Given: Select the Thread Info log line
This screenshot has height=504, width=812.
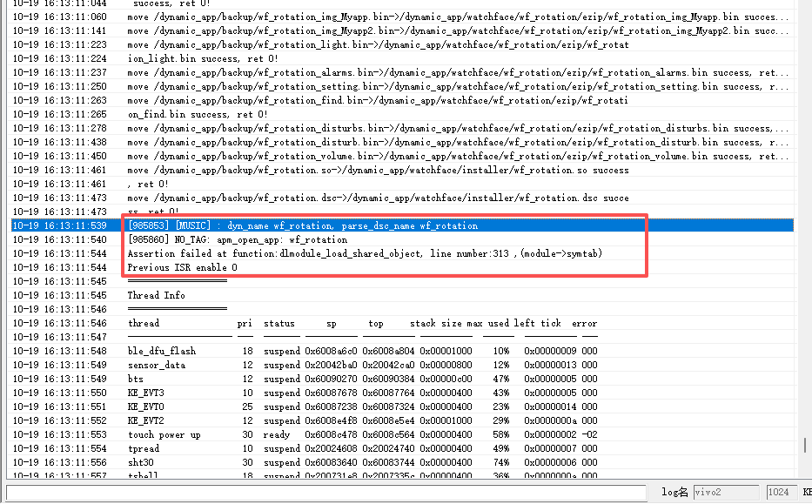Looking at the screenshot, I should [156, 295].
